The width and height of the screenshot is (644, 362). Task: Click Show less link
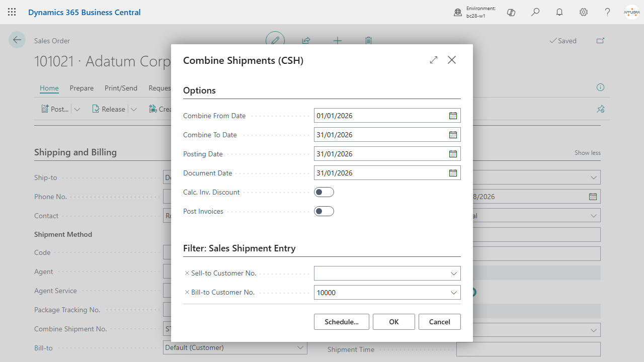[588, 153]
